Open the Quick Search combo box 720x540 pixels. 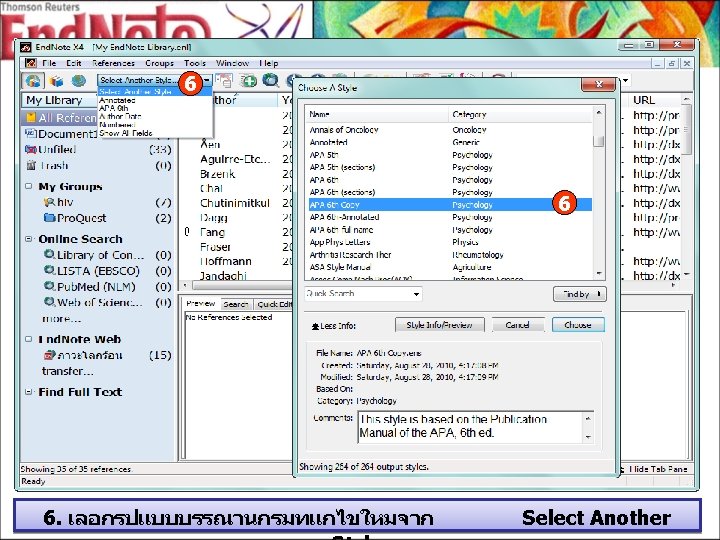[x=363, y=293]
